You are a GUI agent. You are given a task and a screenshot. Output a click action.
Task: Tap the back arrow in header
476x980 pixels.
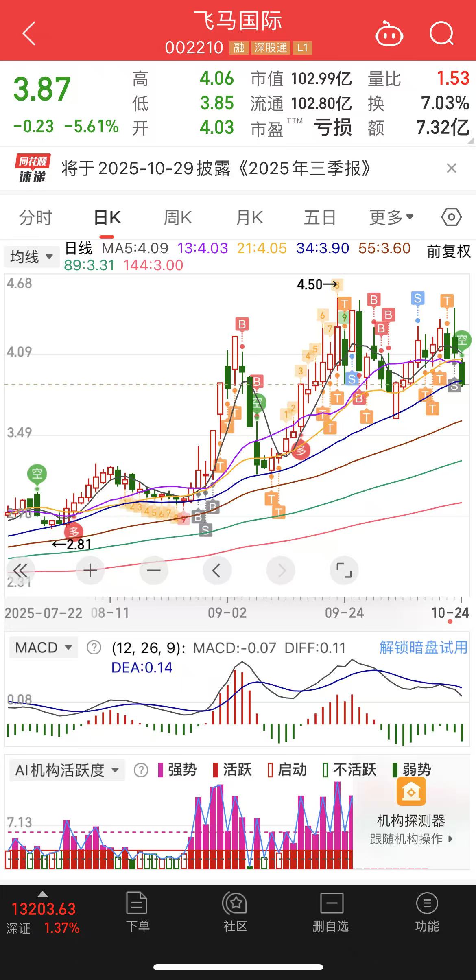[x=29, y=33]
